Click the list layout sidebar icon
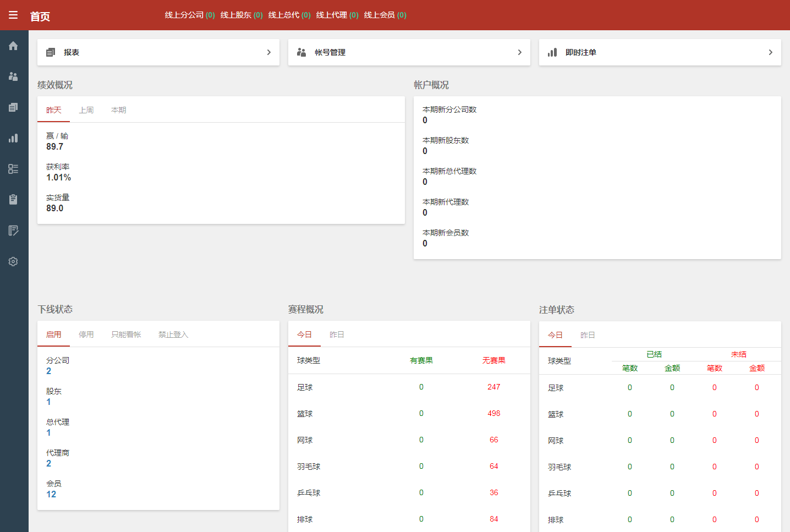Screen dimensions: 790x532 [13, 169]
